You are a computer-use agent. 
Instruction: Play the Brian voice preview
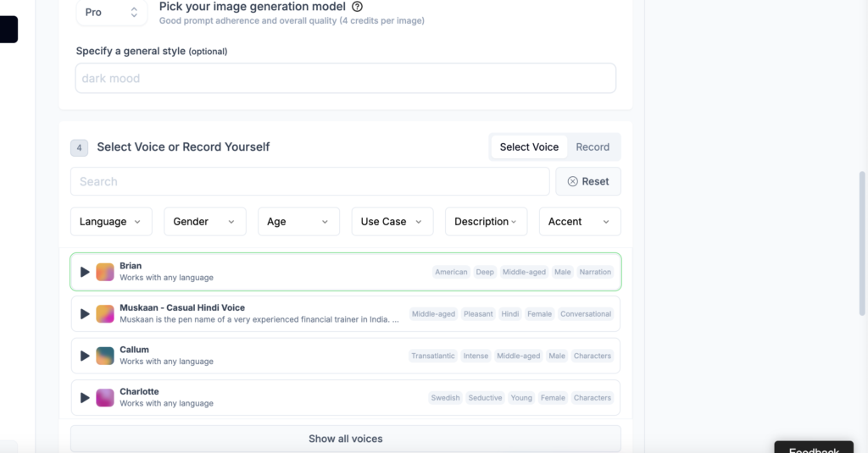(85, 272)
